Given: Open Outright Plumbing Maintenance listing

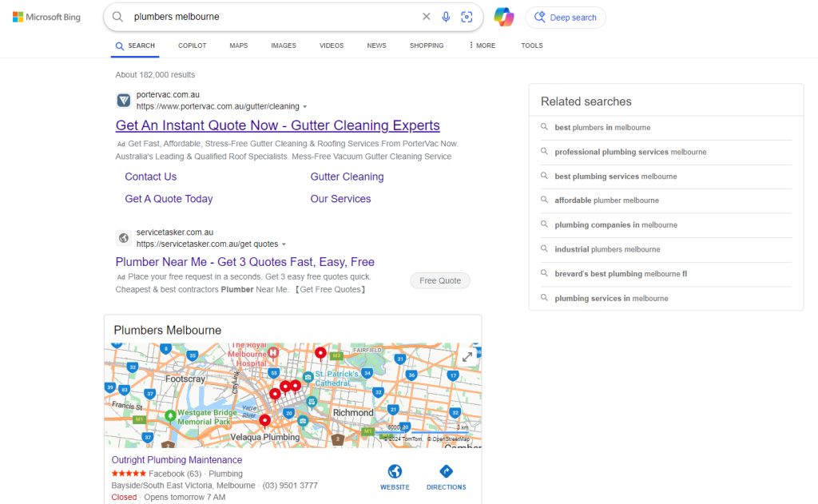Looking at the screenshot, I should [177, 459].
